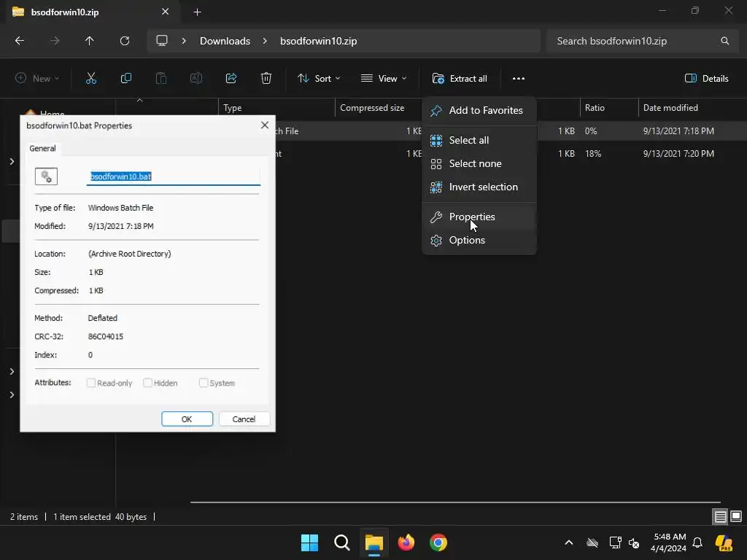The height and width of the screenshot is (560, 747).
Task: Choose Select all from menu
Action: pyautogui.click(x=479, y=140)
